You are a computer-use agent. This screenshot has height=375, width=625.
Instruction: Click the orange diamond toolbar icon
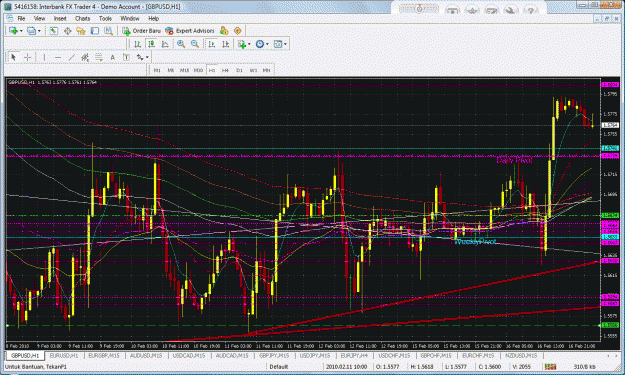[238, 31]
